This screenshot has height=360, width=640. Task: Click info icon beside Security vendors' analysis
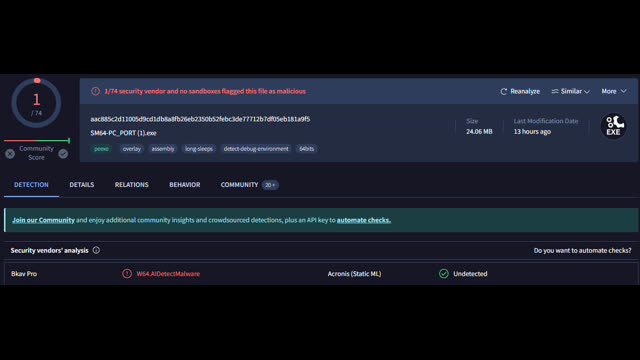pyautogui.click(x=96, y=250)
